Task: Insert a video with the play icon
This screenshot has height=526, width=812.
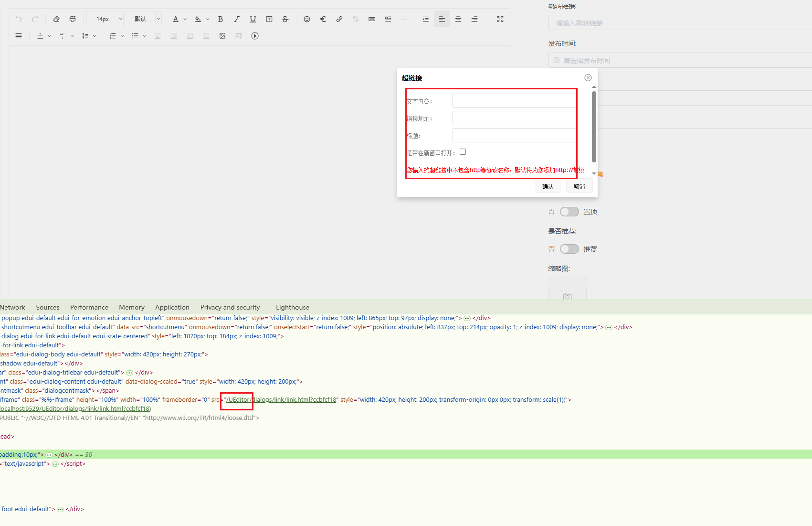Action: [x=255, y=36]
